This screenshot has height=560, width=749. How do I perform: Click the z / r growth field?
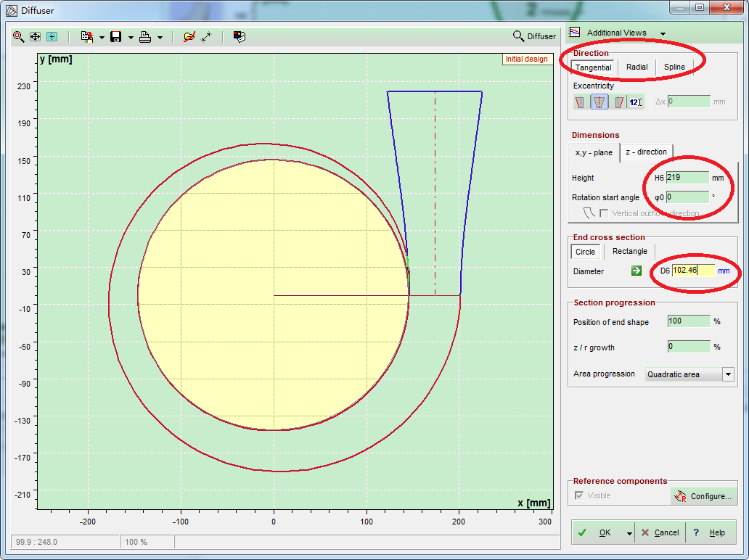click(x=689, y=347)
